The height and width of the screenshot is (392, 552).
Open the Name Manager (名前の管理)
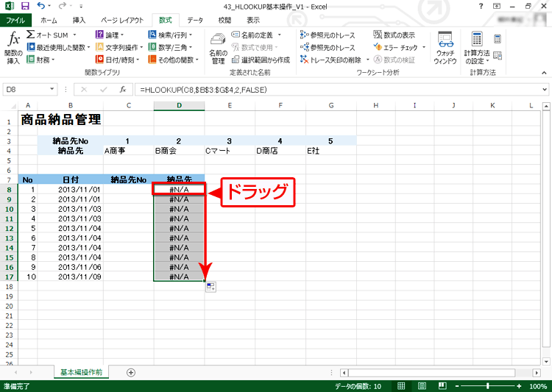219,49
